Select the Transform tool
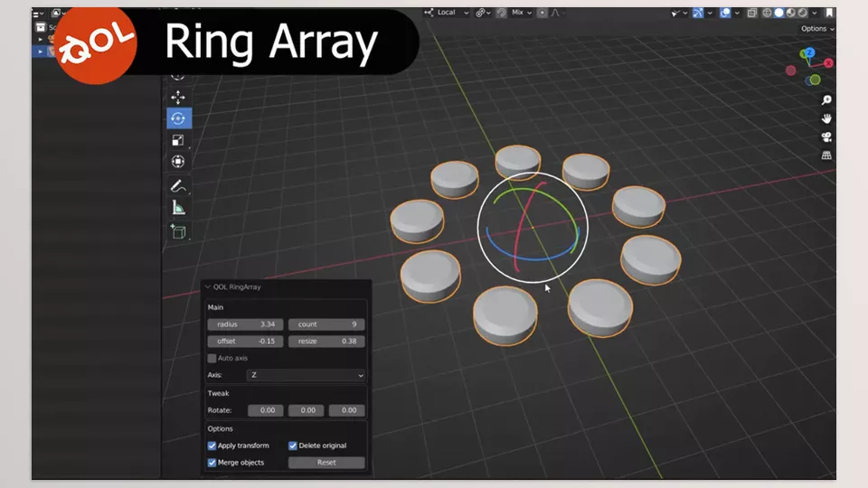The width and height of the screenshot is (868, 488). click(x=178, y=162)
